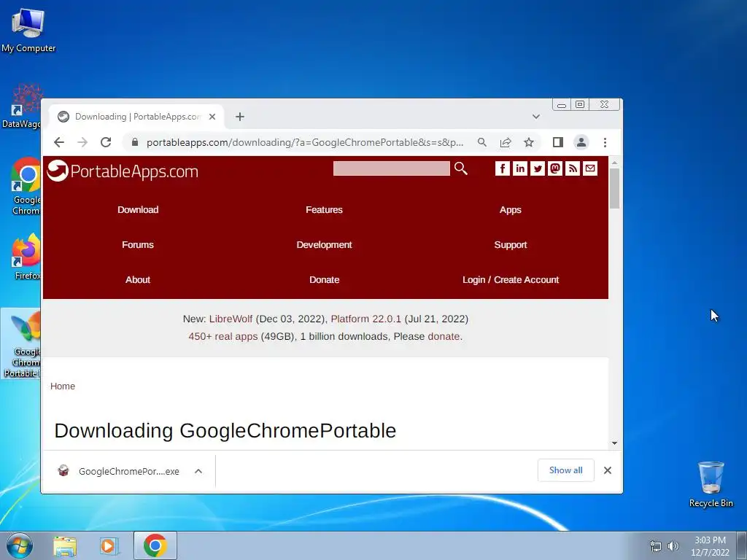Viewport: 747px width, 560px height.
Task: Open the network tray icon
Action: coord(656,546)
